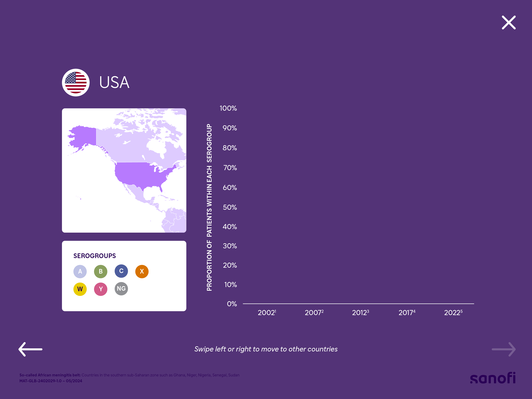Select the orange X serogroup circle
532x399 pixels.
point(142,271)
